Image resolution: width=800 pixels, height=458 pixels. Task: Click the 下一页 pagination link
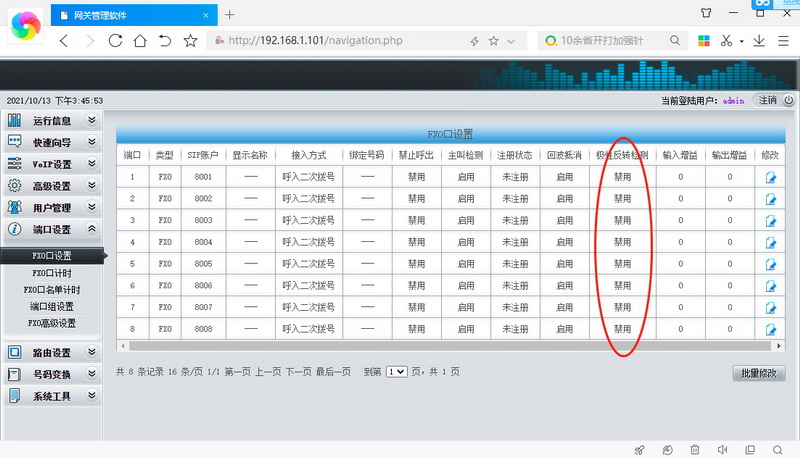click(x=300, y=371)
